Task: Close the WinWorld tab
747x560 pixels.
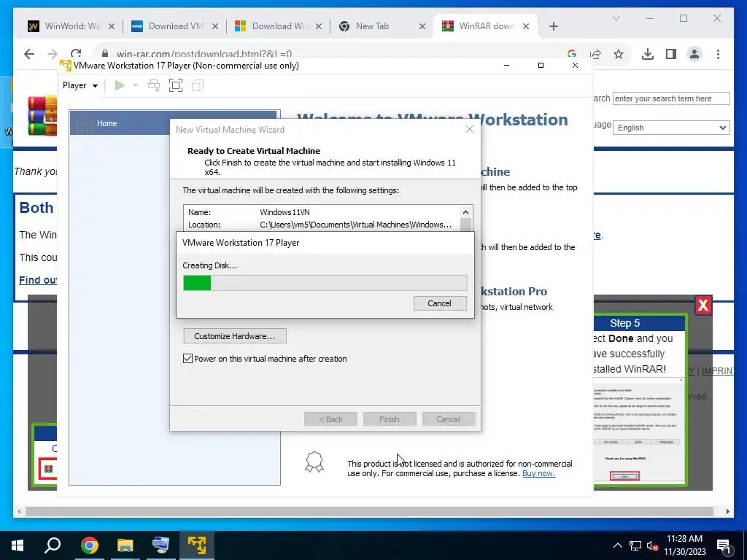Action: 112,26
